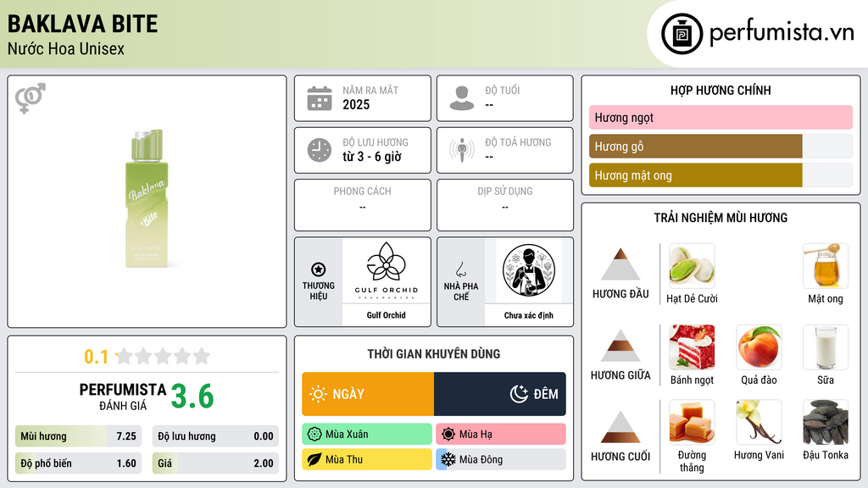
Task: Click the brown Hương gỗ accord bar
Action: pos(696,146)
